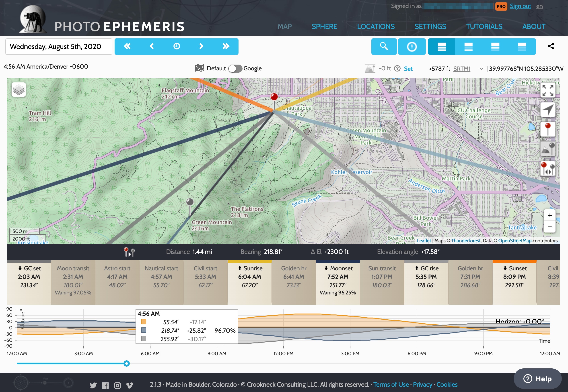This screenshot has height=392, width=568.
Task: Enter fullscreen map mode
Action: pos(548,90)
